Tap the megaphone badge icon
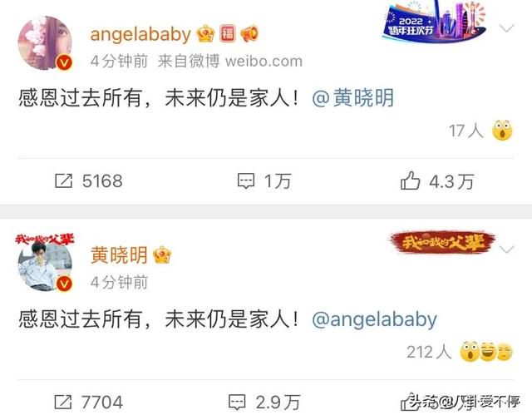The height and width of the screenshot is (420, 532). [x=249, y=33]
